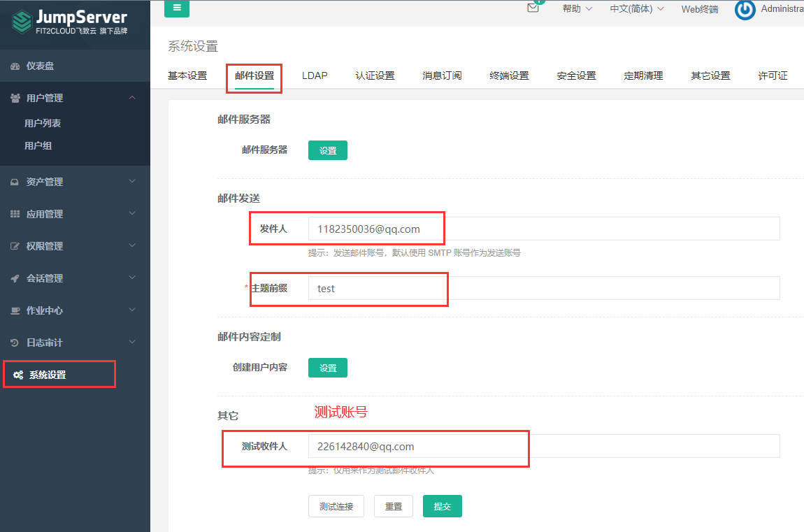Click the 测试连接 test connection button
Image resolution: width=804 pixels, height=532 pixels.
(x=336, y=506)
